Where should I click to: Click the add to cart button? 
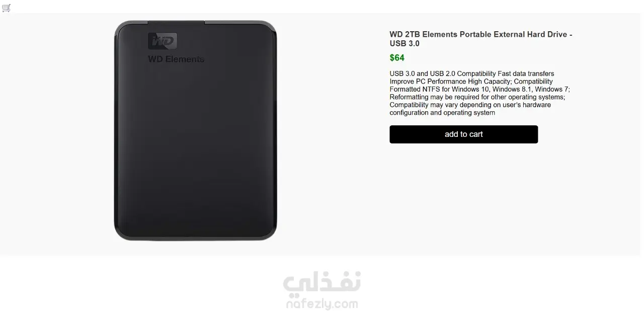click(x=463, y=134)
